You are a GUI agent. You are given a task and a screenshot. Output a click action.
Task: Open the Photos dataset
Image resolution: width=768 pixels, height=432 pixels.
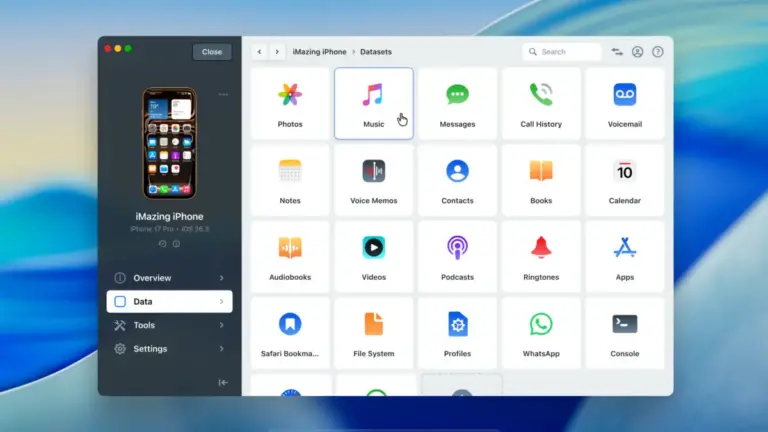(x=290, y=103)
